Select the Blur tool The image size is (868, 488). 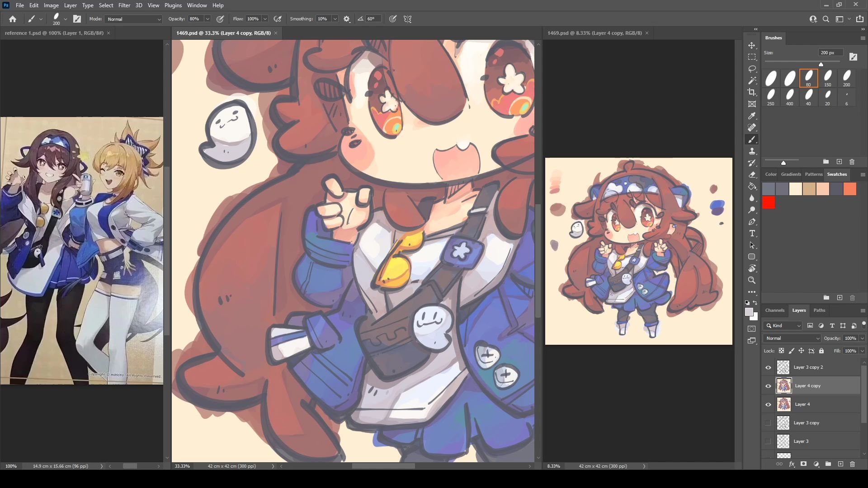[x=752, y=198]
